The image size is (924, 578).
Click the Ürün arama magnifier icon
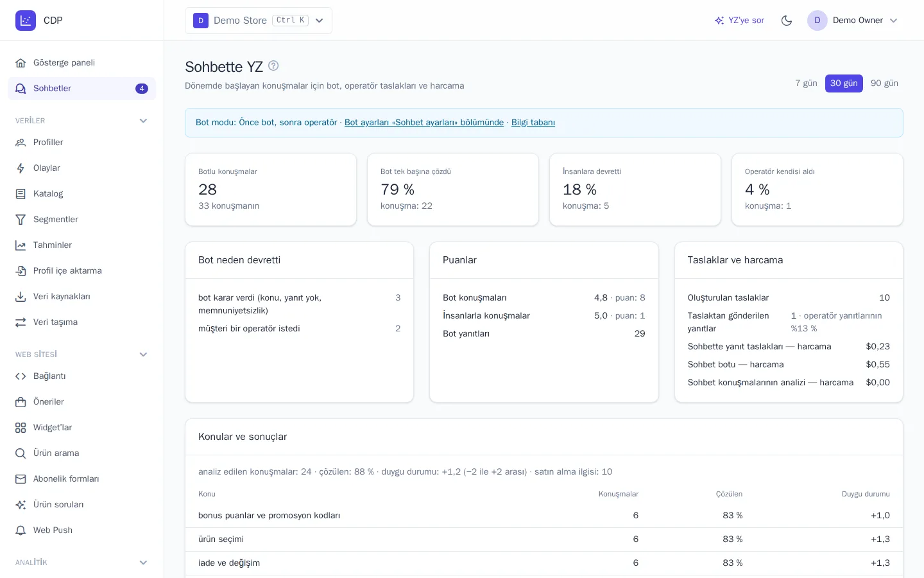tap(21, 453)
